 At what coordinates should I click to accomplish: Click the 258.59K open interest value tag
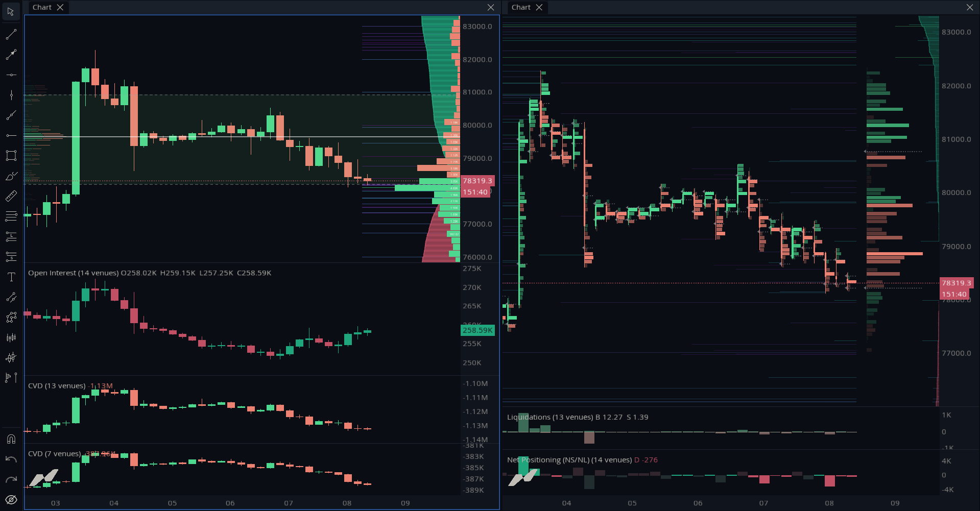(x=477, y=330)
